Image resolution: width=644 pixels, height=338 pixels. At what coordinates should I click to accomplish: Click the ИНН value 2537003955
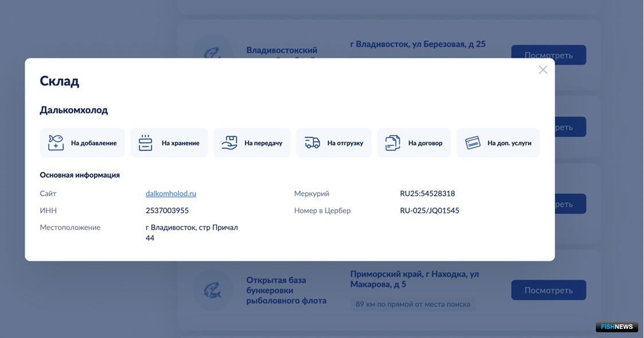pos(167,211)
